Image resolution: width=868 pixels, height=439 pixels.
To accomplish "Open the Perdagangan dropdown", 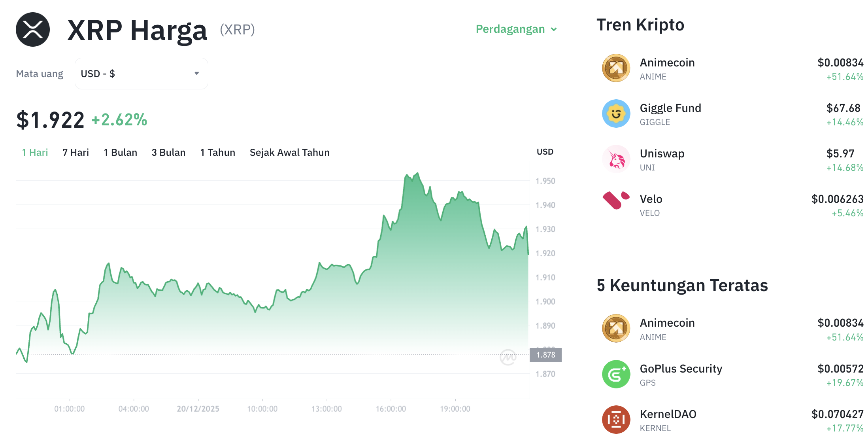I will point(511,29).
